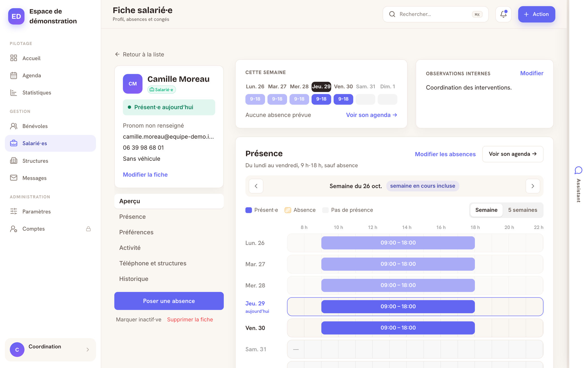Click the Jeu. 29 09:00–18:00 bar
The height and width of the screenshot is (368, 588).
pos(398,307)
